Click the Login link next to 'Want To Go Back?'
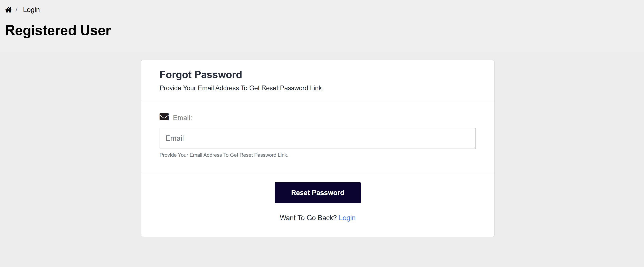644x267 pixels. (347, 218)
